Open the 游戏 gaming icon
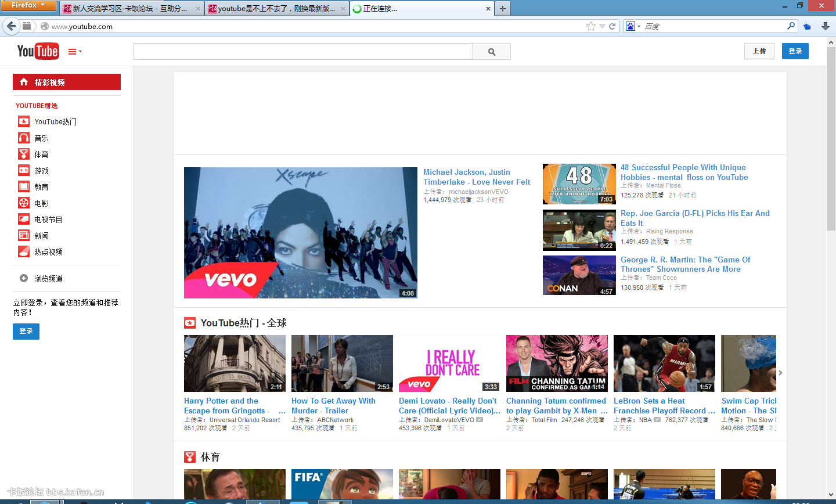 tap(24, 170)
